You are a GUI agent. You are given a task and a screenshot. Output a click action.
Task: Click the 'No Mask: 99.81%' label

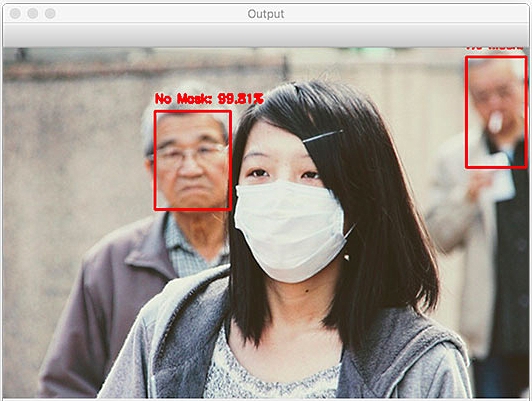209,99
